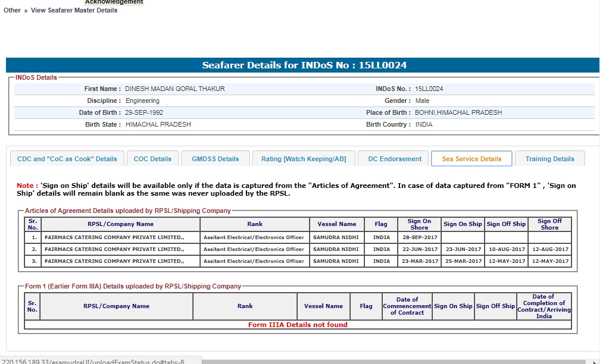The image size is (600, 364).
Task: Click 'Date of Commencement of Contract' header
Action: point(407,306)
